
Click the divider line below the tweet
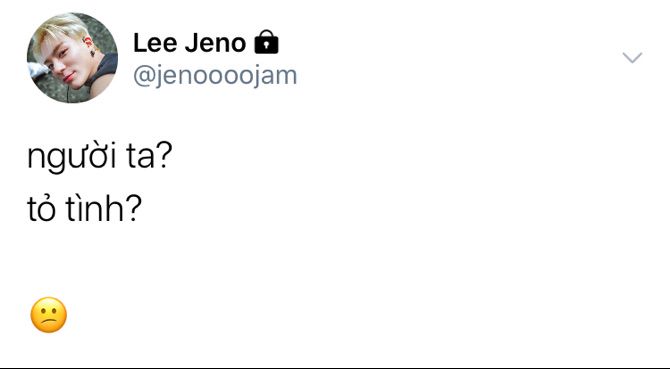click(335, 367)
